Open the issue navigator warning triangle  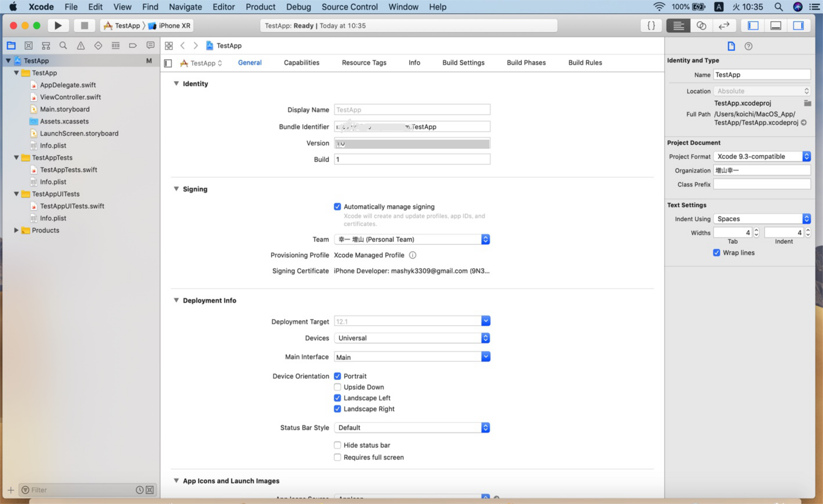click(x=81, y=45)
